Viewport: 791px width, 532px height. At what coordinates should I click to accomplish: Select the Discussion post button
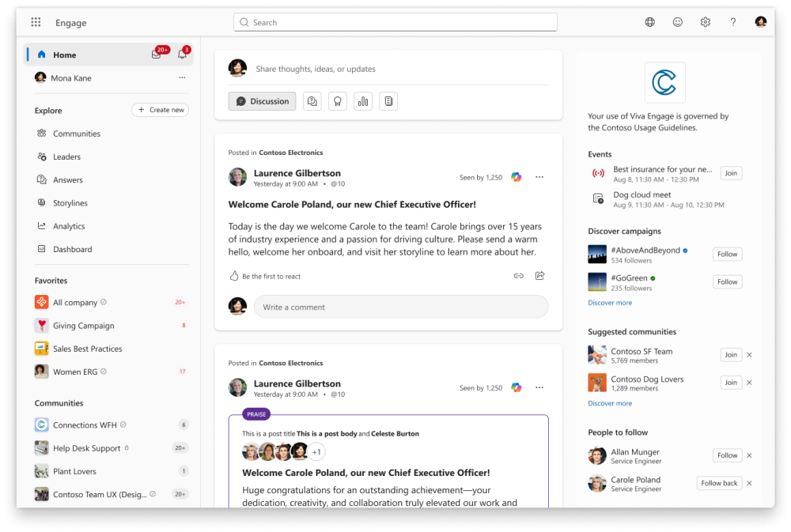(263, 101)
